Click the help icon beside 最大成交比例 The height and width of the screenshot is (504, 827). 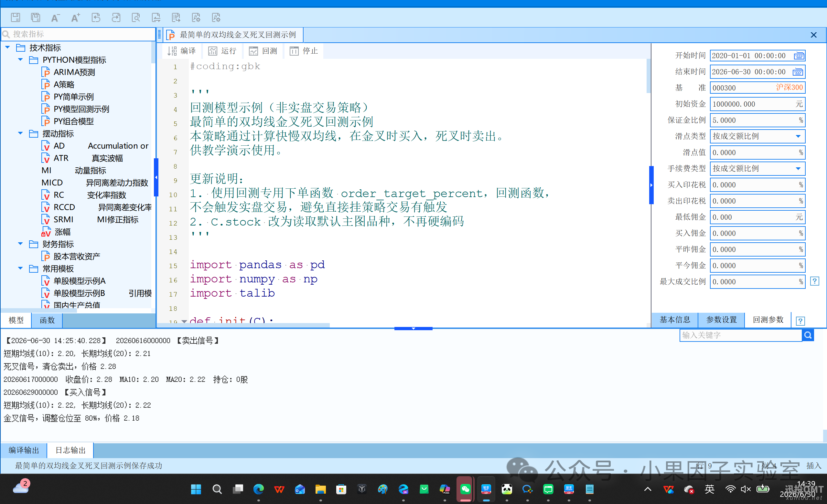pyautogui.click(x=815, y=281)
